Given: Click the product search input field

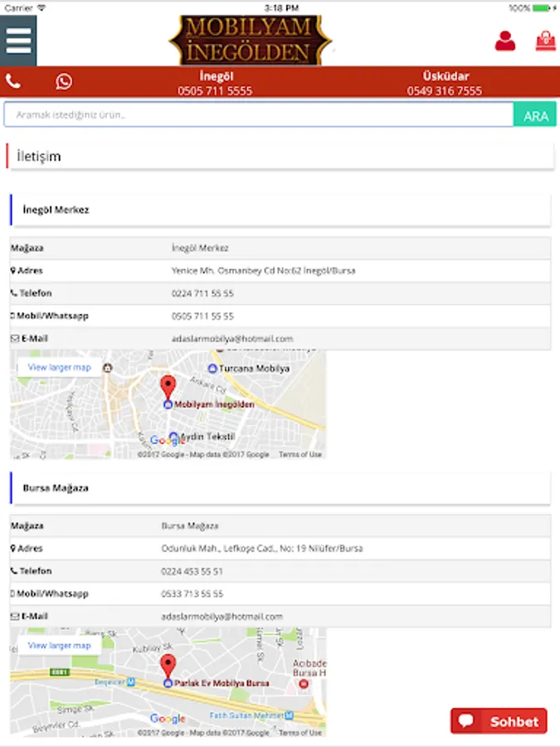Looking at the screenshot, I should pyautogui.click(x=259, y=115).
